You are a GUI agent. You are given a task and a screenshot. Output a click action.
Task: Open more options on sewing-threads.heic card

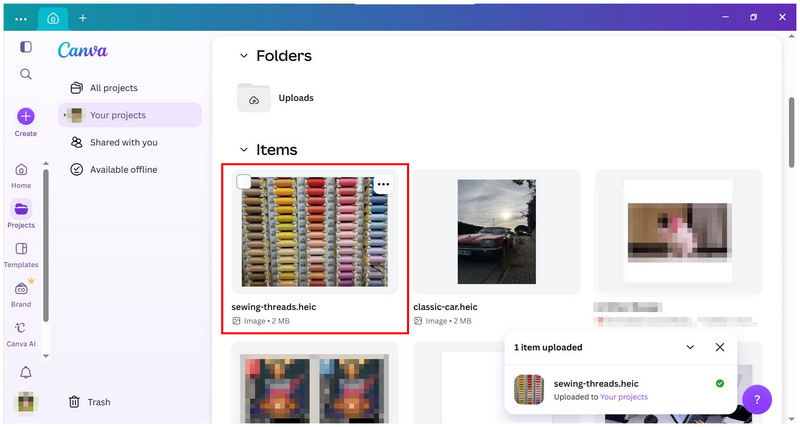tap(383, 184)
